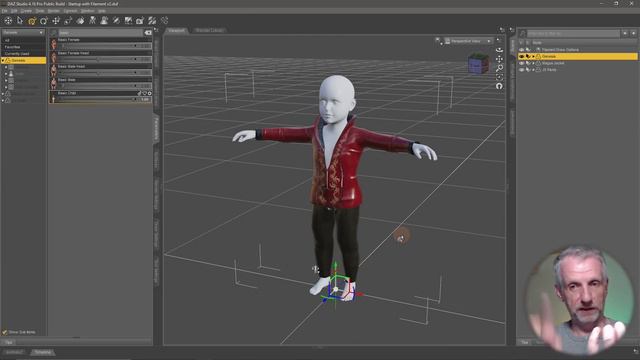This screenshot has width=640, height=360.
Task: Switch to the Timeline tab
Action: pyautogui.click(x=42, y=352)
